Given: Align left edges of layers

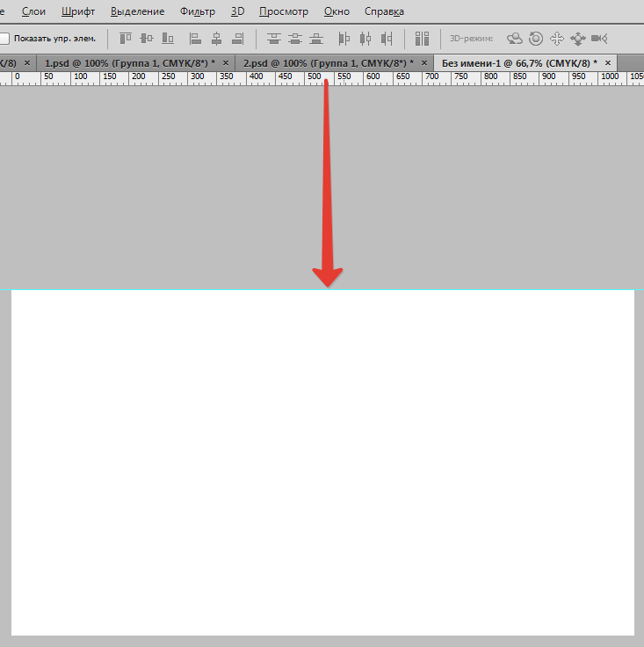Looking at the screenshot, I should click(195, 39).
